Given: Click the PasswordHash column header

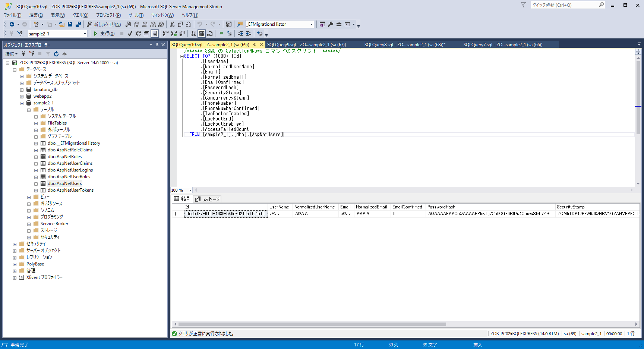Looking at the screenshot, I should pyautogui.click(x=490, y=207).
